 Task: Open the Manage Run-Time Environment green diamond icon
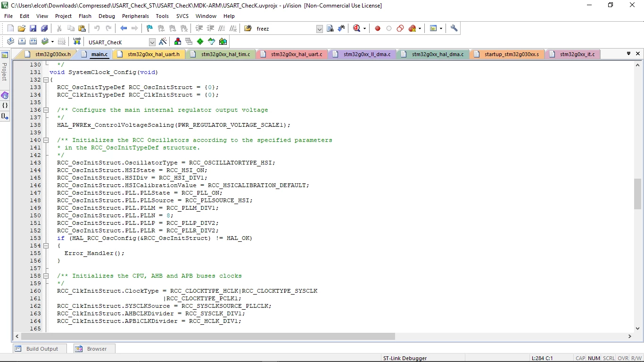200,41
